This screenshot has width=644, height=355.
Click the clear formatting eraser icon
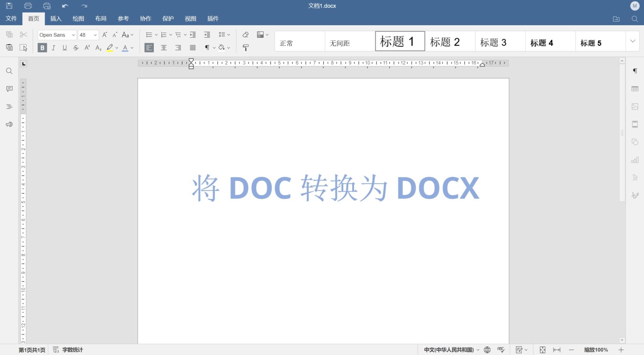(x=245, y=34)
